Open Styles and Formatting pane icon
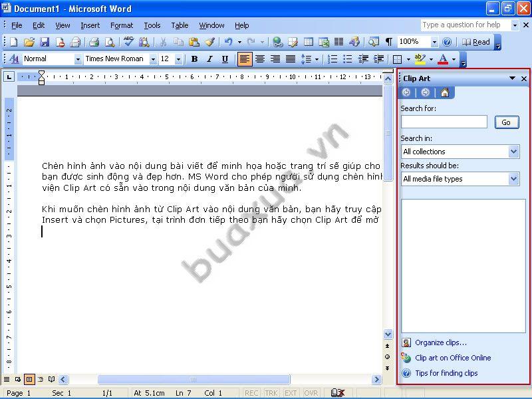This screenshot has height=399, width=532. pos(14,59)
